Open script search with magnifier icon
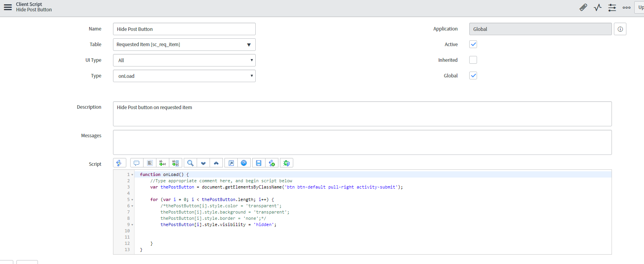This screenshot has height=264, width=644. [190, 163]
